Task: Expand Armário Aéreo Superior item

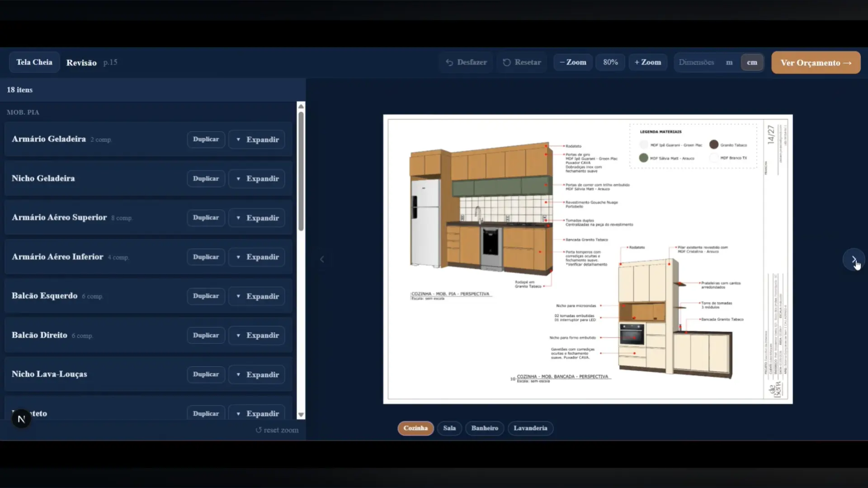Action: pos(257,217)
